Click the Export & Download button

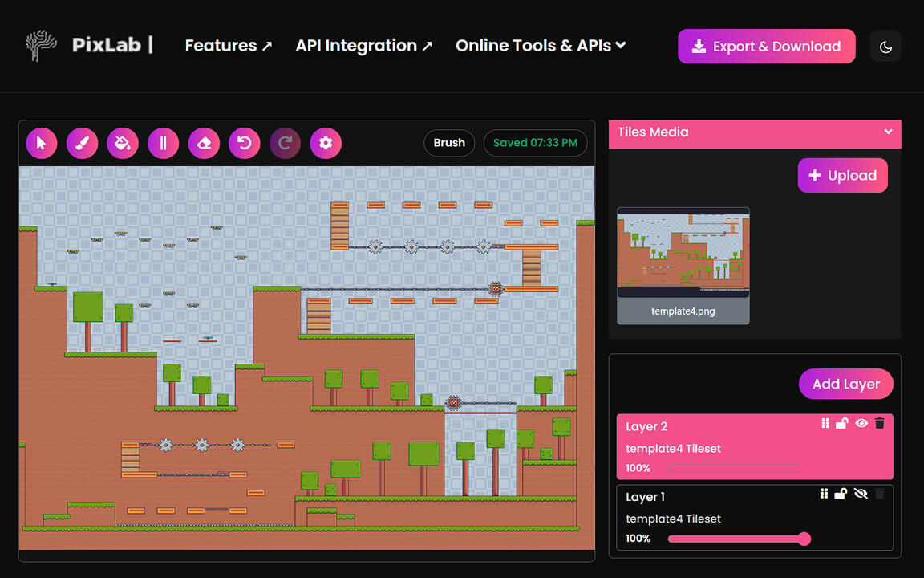[x=766, y=46]
